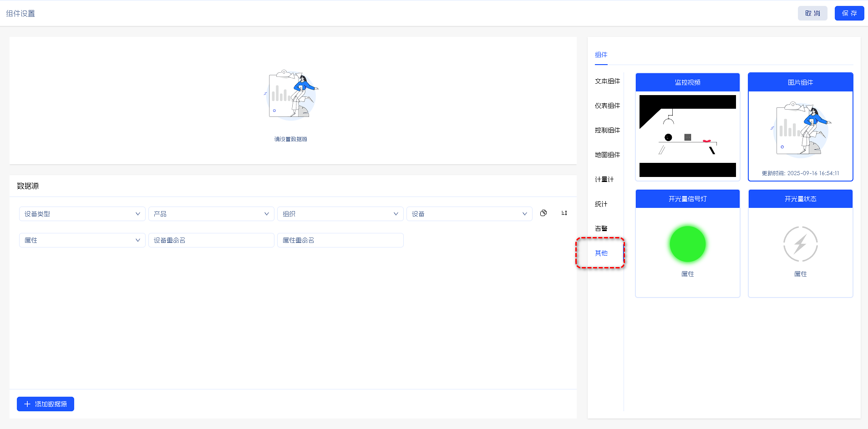Click the lightning bolt 开关量状态 icon
The width and height of the screenshot is (868, 429).
(800, 244)
